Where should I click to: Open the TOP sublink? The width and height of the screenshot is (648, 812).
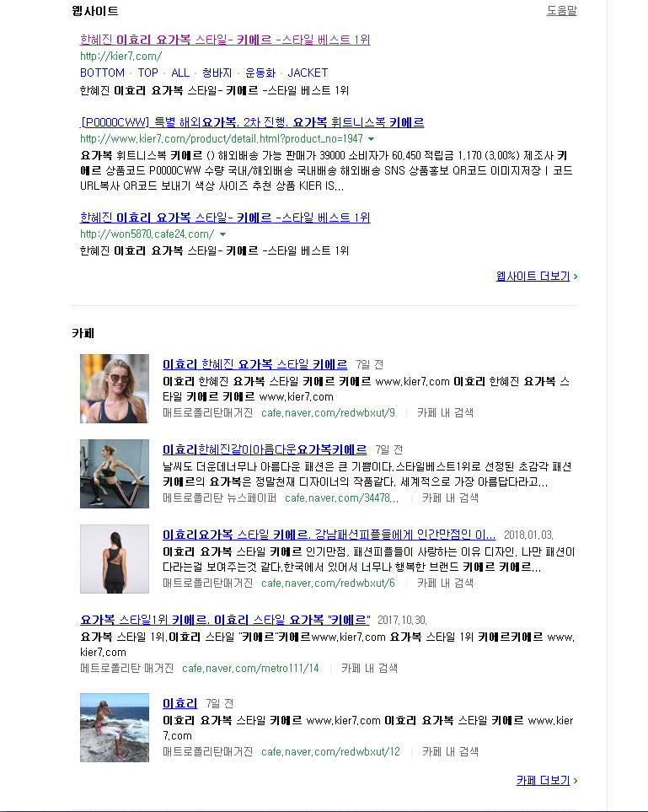[x=148, y=73]
